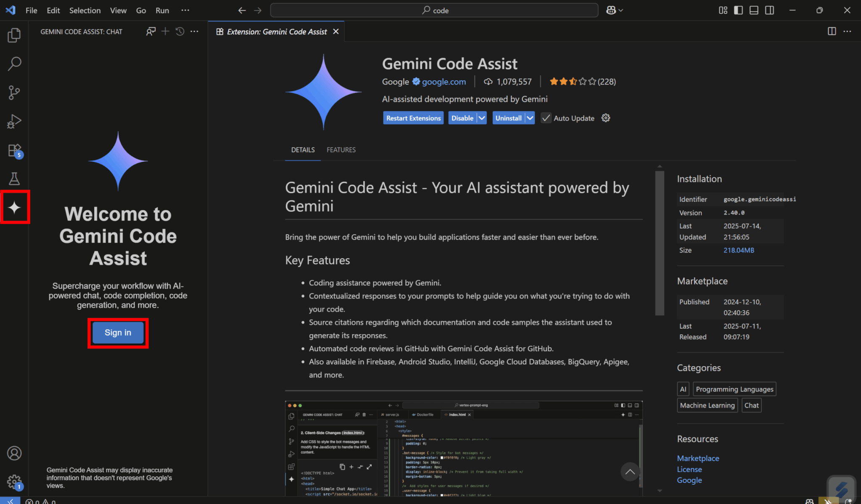Click the chat feedback icon in Gemini panel header
Viewport: 861px width, 504px height.
point(151,32)
